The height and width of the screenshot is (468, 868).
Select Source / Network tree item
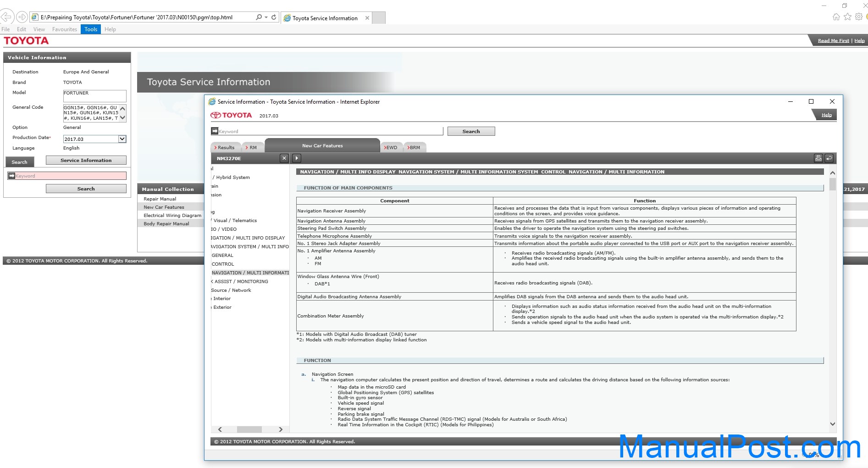[x=231, y=290]
